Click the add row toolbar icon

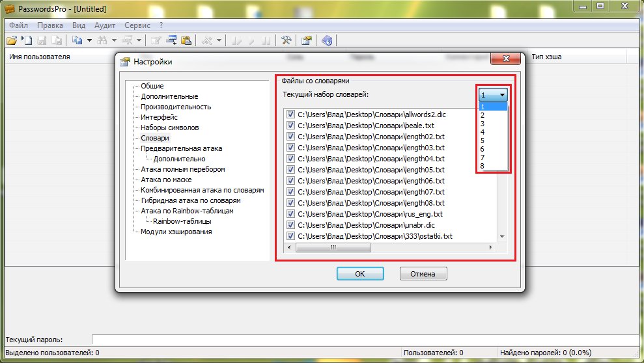tap(172, 40)
